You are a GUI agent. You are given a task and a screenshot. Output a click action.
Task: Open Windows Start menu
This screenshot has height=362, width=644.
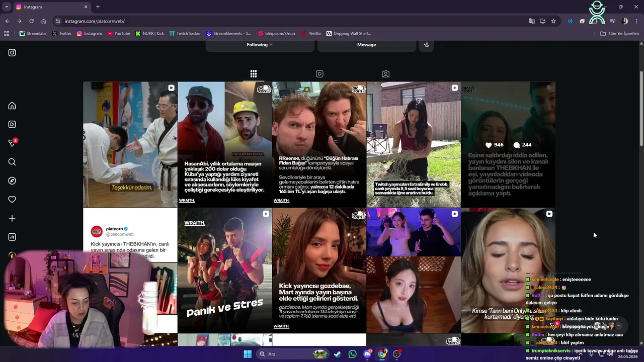tap(248, 354)
